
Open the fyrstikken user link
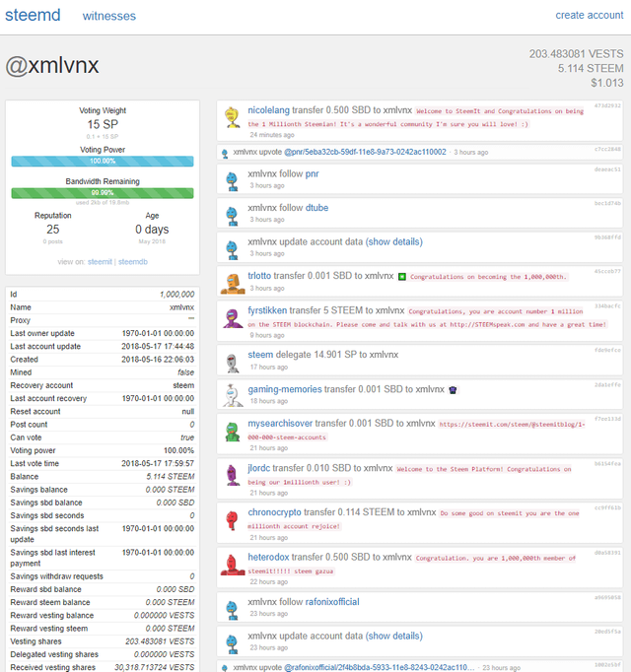(267, 310)
